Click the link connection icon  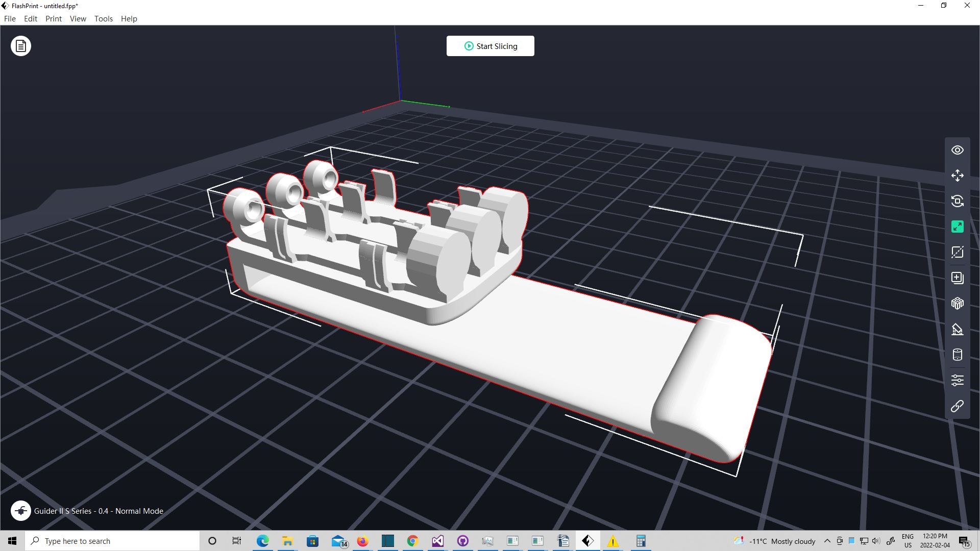[957, 406]
